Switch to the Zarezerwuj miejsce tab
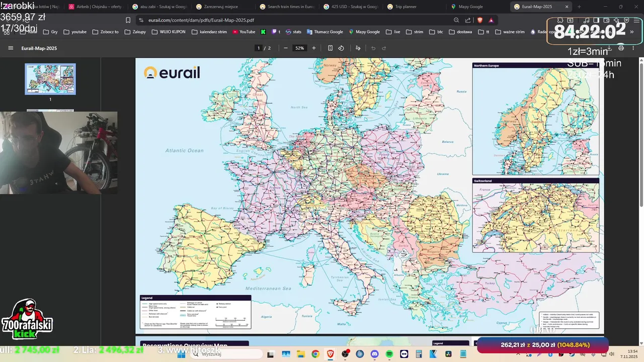644x362 pixels. (x=222, y=7)
